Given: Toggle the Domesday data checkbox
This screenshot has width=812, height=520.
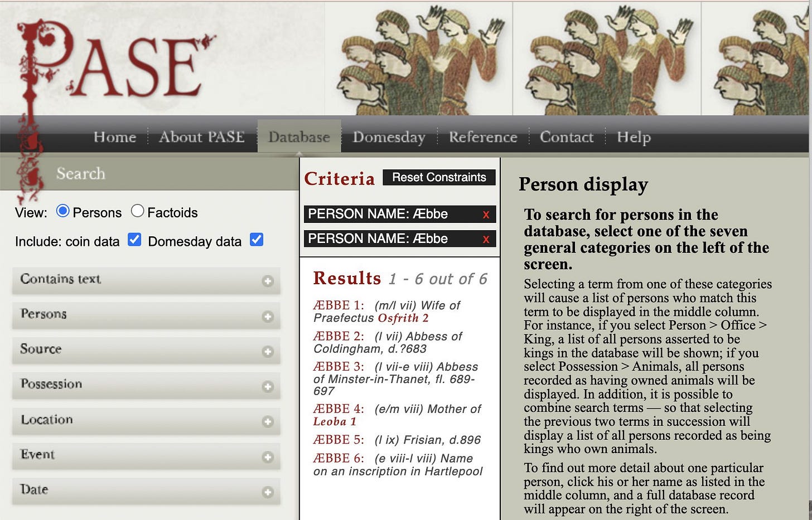Looking at the screenshot, I should click(x=257, y=240).
